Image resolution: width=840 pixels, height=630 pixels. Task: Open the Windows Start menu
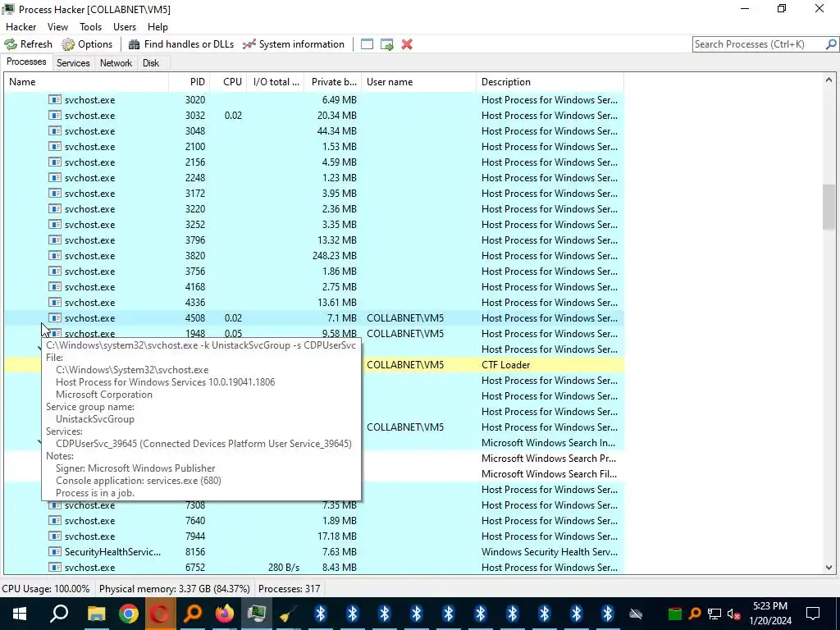point(20,614)
